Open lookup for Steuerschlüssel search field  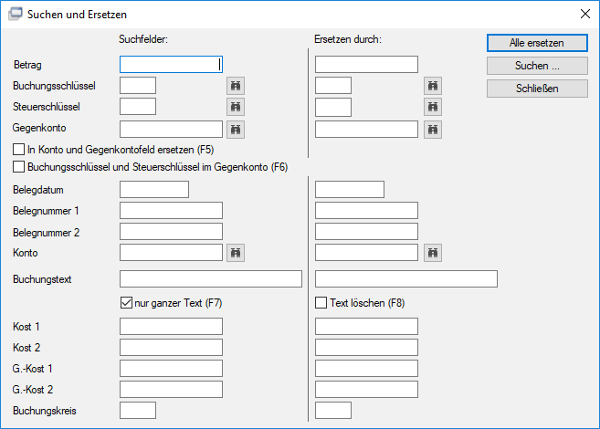tap(235, 107)
